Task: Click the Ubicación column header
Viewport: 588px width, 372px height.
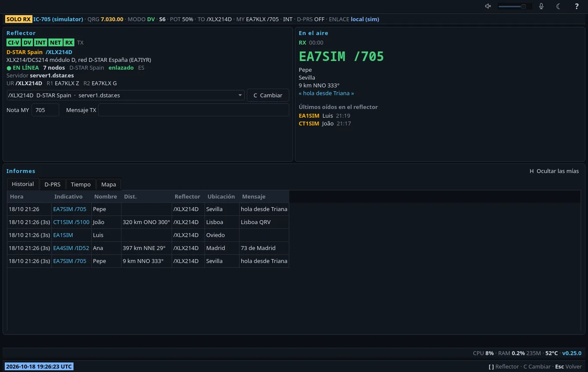Action: pos(222,196)
